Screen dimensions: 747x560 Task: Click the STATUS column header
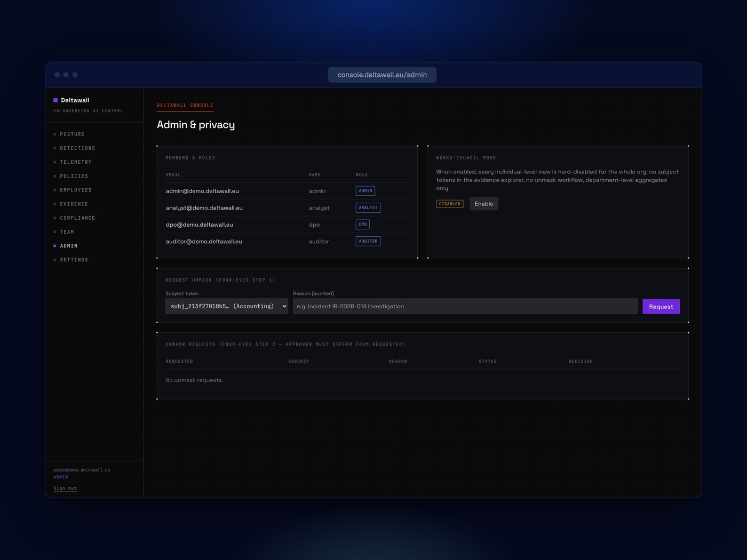[x=488, y=362]
